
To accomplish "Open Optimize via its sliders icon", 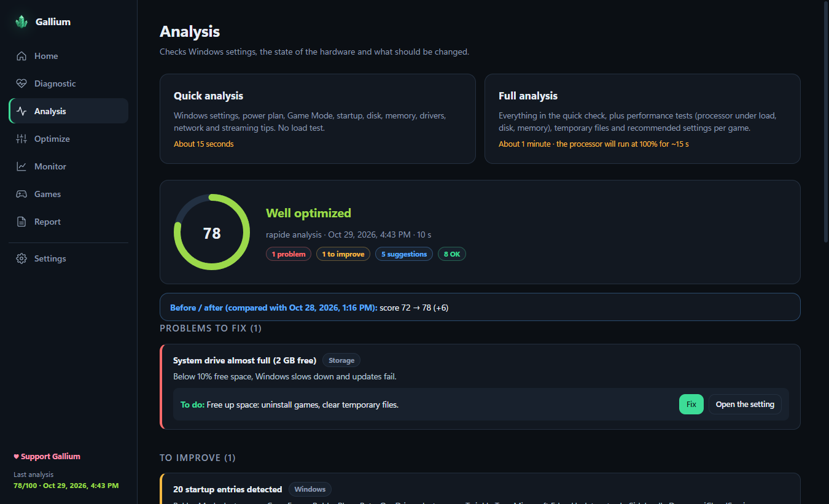I will tap(21, 139).
